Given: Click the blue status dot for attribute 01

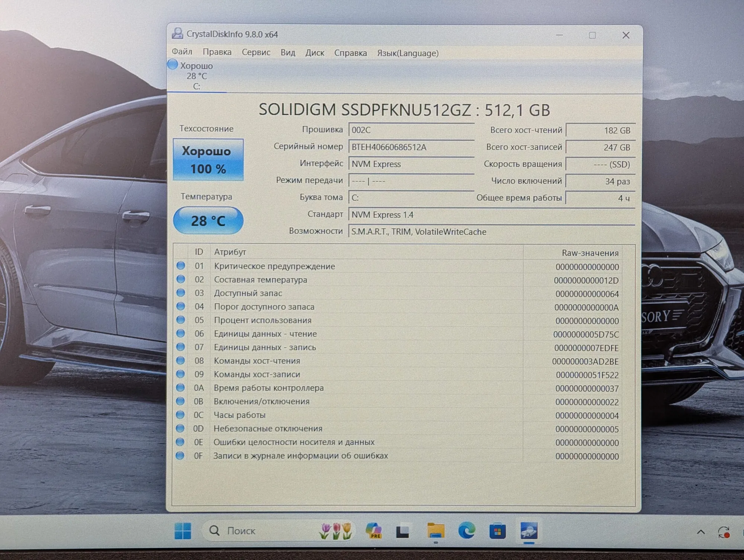Looking at the screenshot, I should click(181, 265).
